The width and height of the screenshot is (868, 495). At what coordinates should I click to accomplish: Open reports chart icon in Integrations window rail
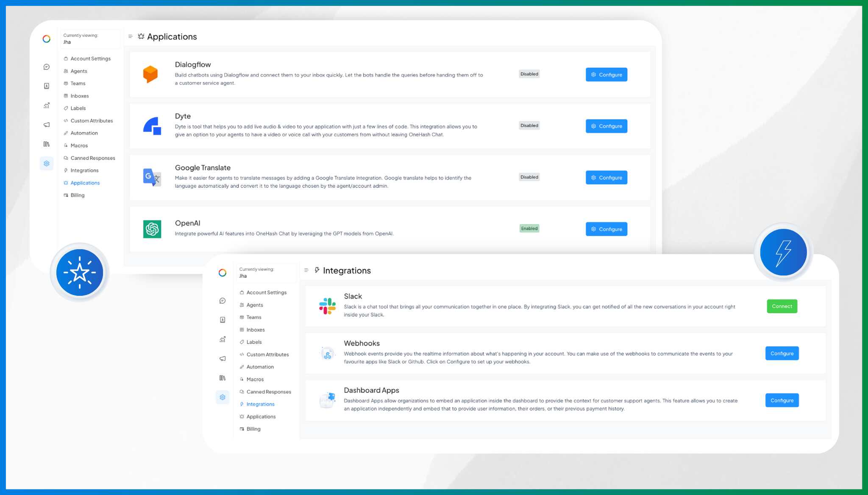[223, 339]
